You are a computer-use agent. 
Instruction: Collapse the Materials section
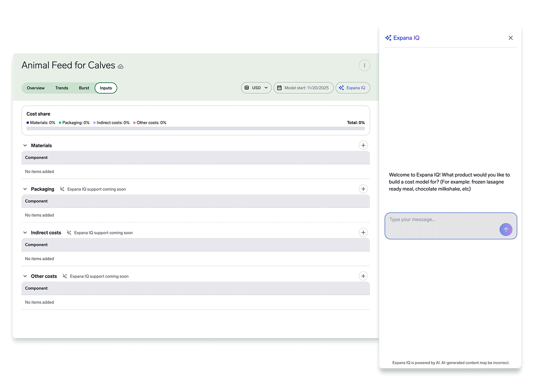[25, 145]
